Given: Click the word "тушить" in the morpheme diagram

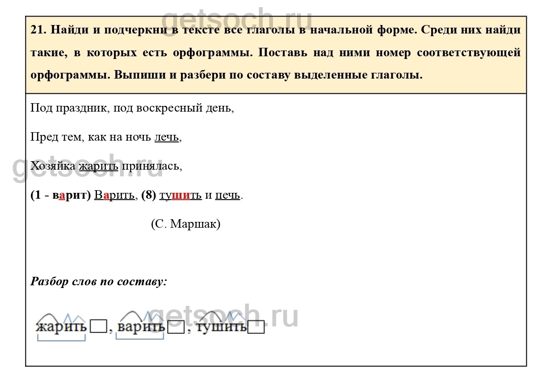Looking at the screenshot, I should (x=221, y=326).
